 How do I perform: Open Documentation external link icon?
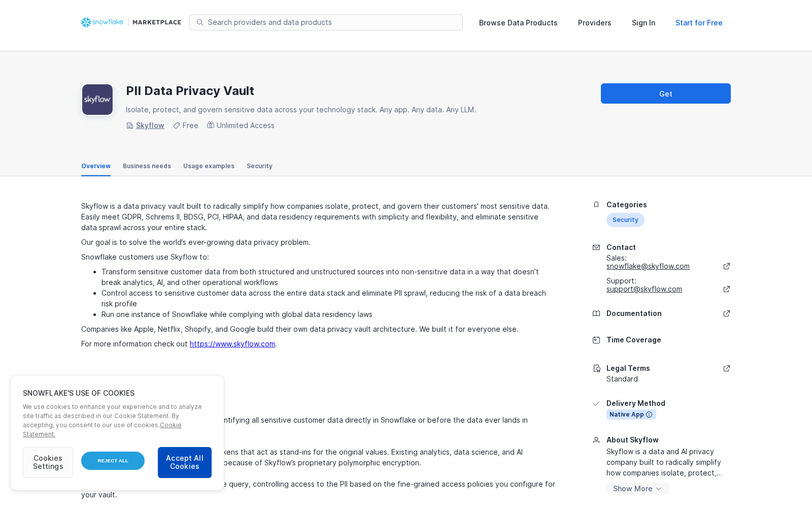tap(727, 313)
